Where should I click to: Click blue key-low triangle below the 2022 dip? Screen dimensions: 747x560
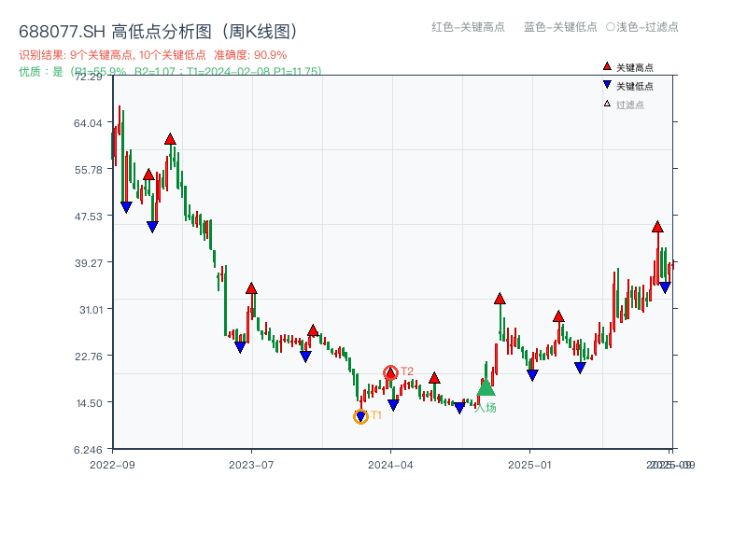point(124,206)
